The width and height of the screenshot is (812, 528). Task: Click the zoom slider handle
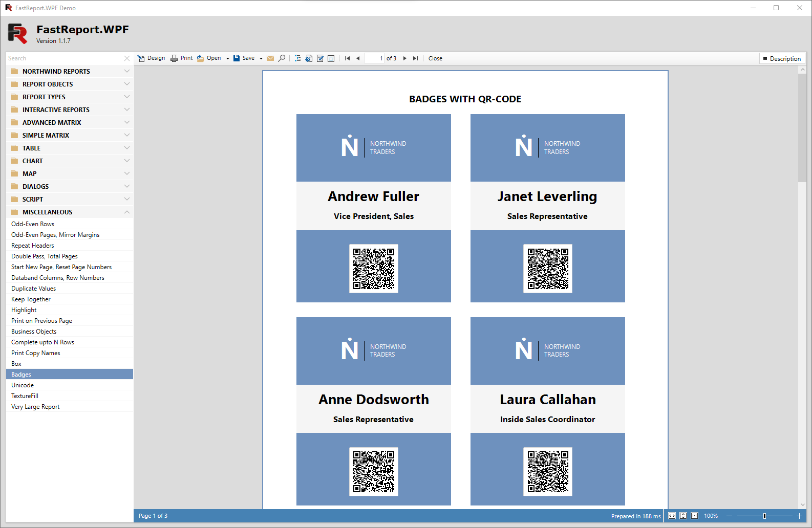(x=764, y=516)
